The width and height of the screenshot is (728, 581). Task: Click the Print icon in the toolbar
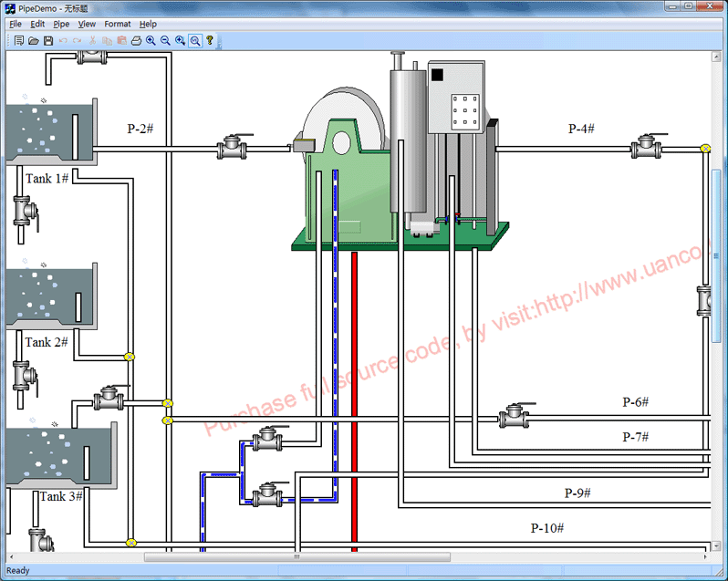pyautogui.click(x=136, y=40)
